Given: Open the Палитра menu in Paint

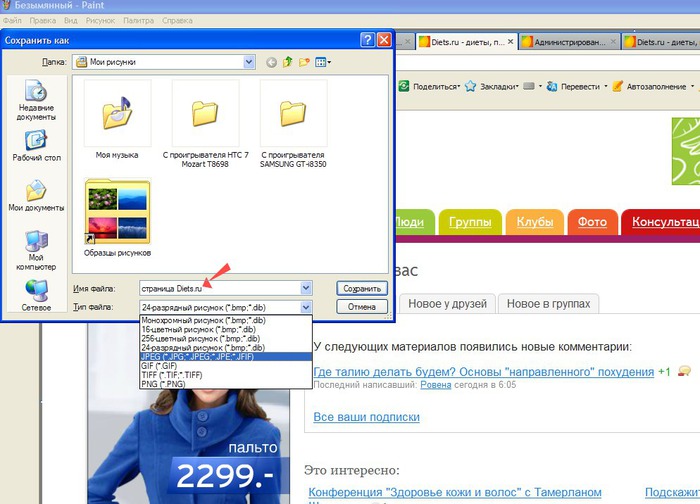Looking at the screenshot, I should [138, 20].
